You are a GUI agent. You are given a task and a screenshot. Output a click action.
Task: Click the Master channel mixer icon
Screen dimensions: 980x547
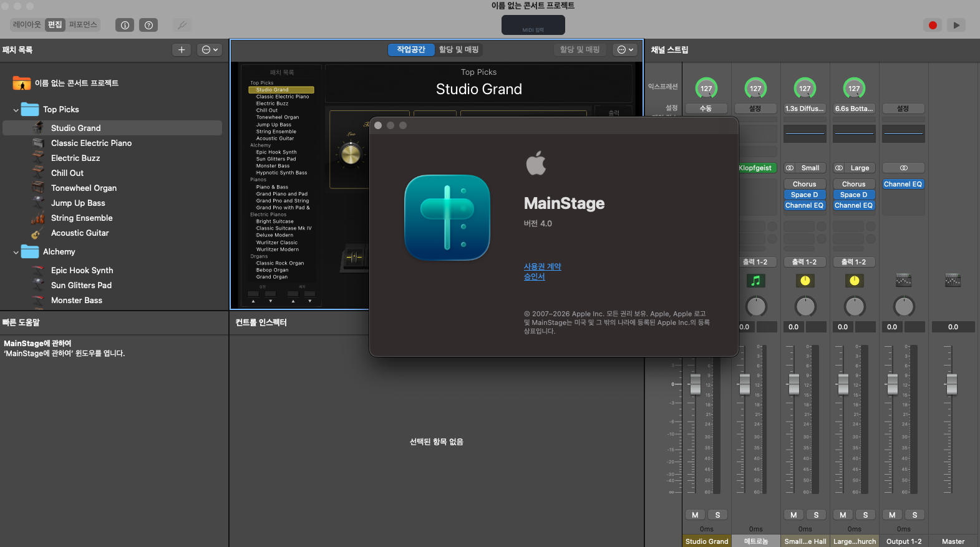click(953, 281)
